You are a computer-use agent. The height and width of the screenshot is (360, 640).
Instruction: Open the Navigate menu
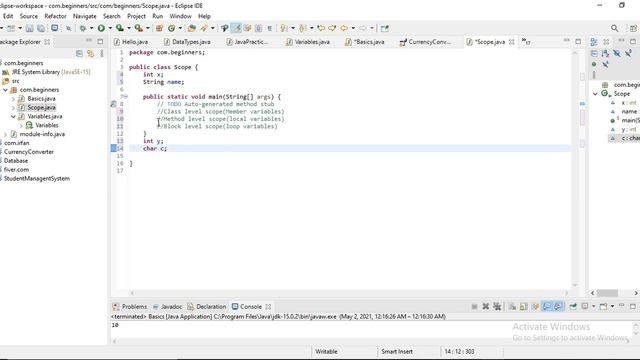pos(84,16)
